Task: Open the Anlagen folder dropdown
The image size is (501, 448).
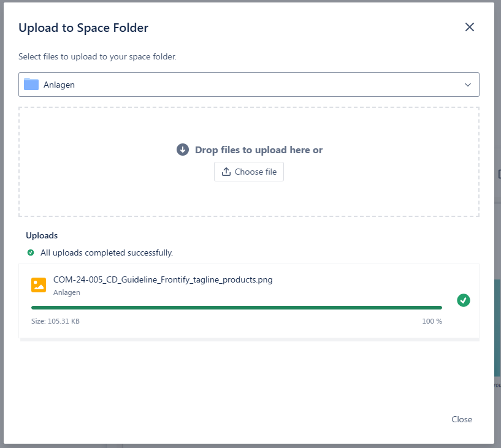Action: [x=248, y=85]
